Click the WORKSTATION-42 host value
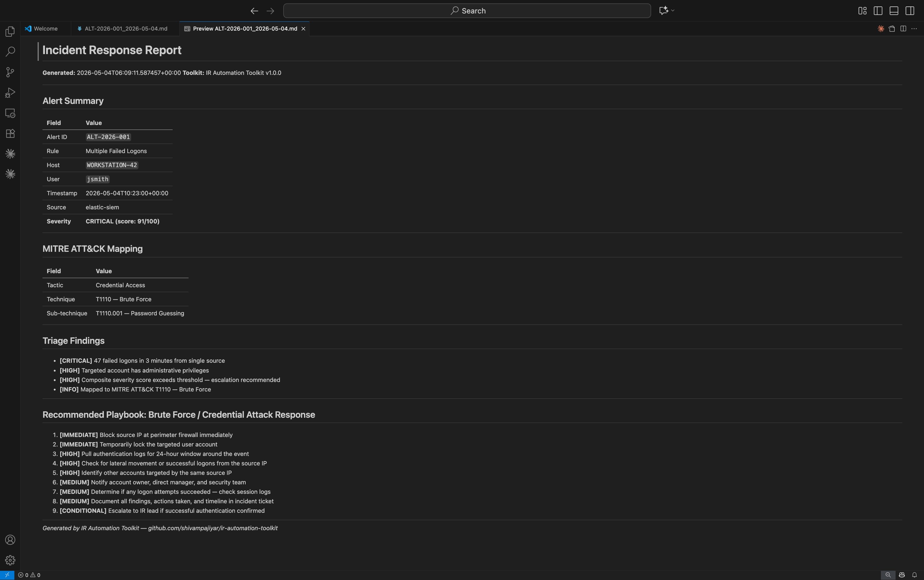 pyautogui.click(x=112, y=165)
